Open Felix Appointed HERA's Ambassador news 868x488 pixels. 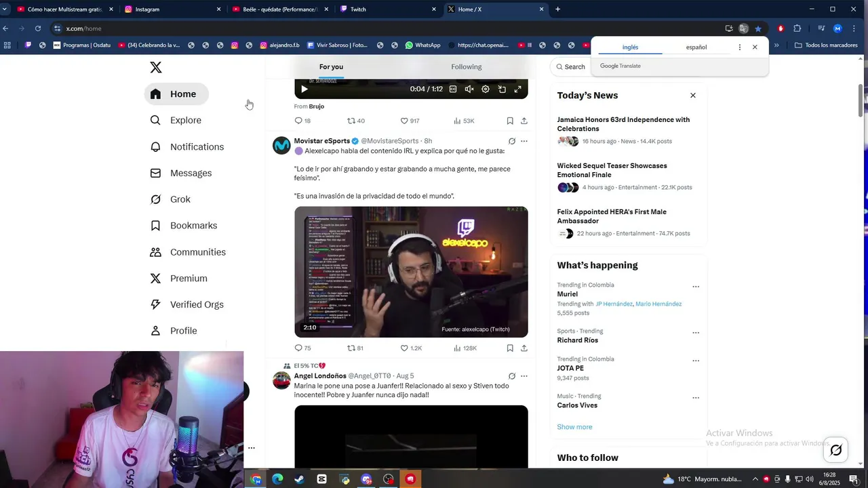(x=628, y=223)
